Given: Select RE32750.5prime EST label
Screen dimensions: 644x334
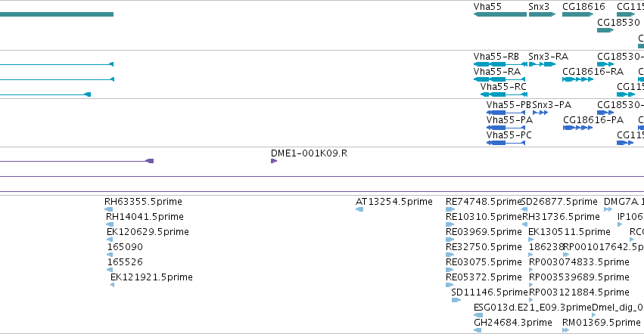Looking at the screenshot, I should coord(484,247).
